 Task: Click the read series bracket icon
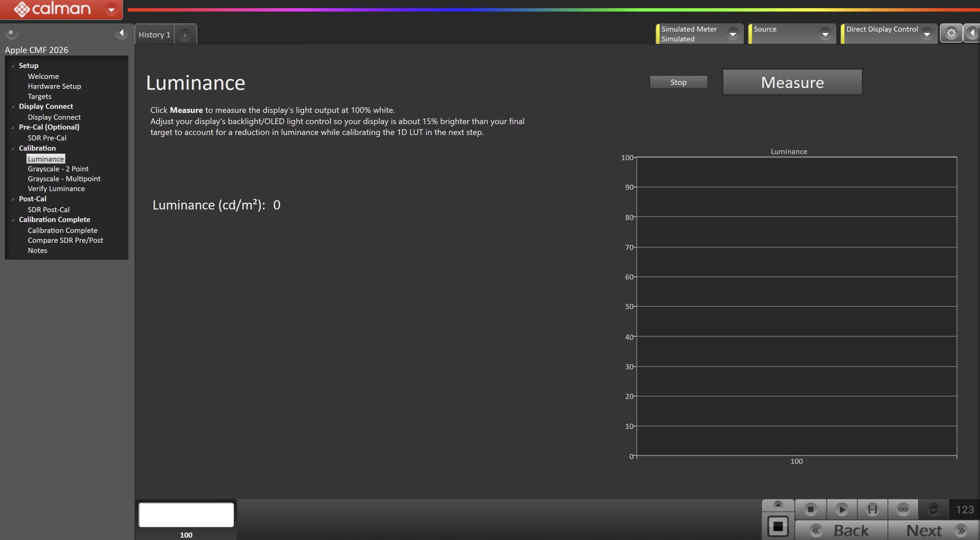coord(872,509)
